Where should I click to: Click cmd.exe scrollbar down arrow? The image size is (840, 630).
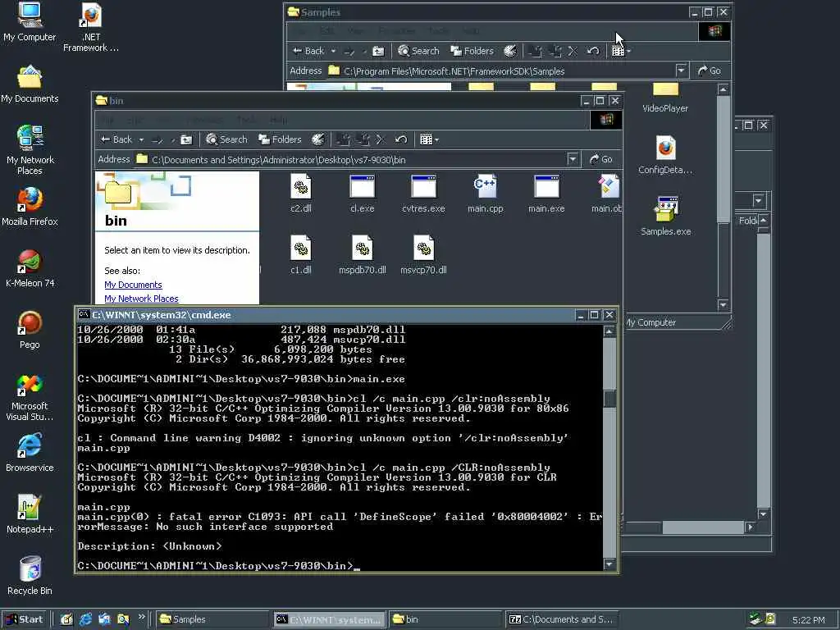[x=609, y=564]
